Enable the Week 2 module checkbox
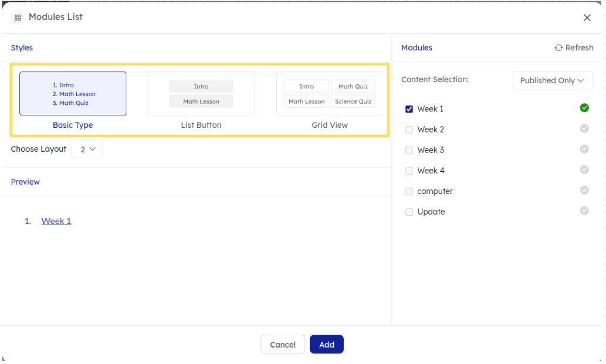 (409, 130)
